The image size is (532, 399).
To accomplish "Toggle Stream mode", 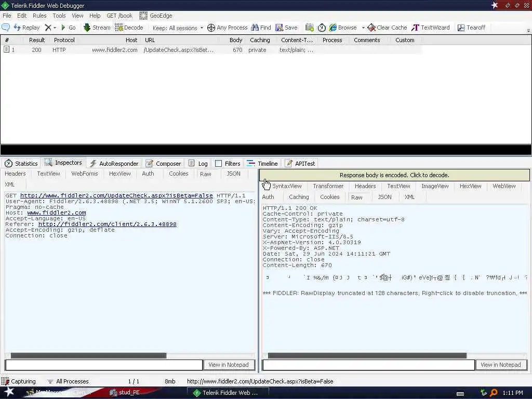I will (x=97, y=28).
